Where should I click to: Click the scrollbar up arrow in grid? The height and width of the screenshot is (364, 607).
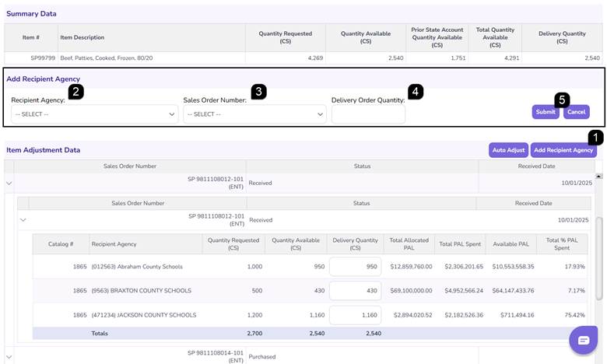tap(598, 176)
